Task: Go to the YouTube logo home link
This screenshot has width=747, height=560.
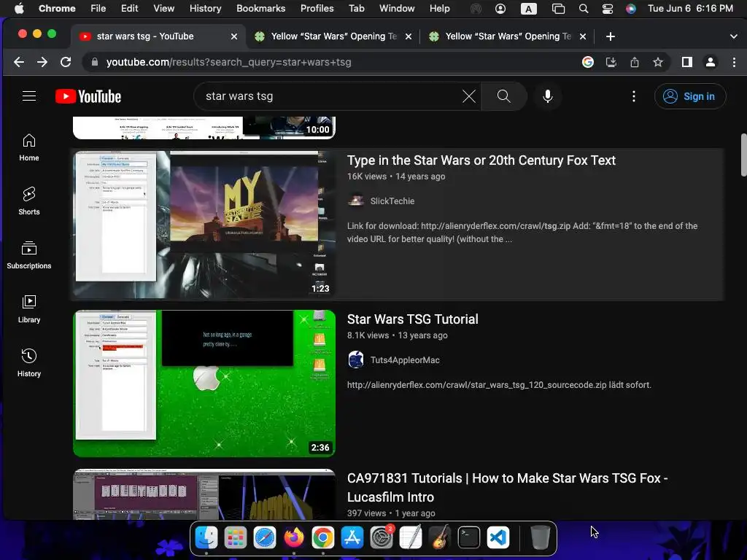Action: (x=88, y=96)
